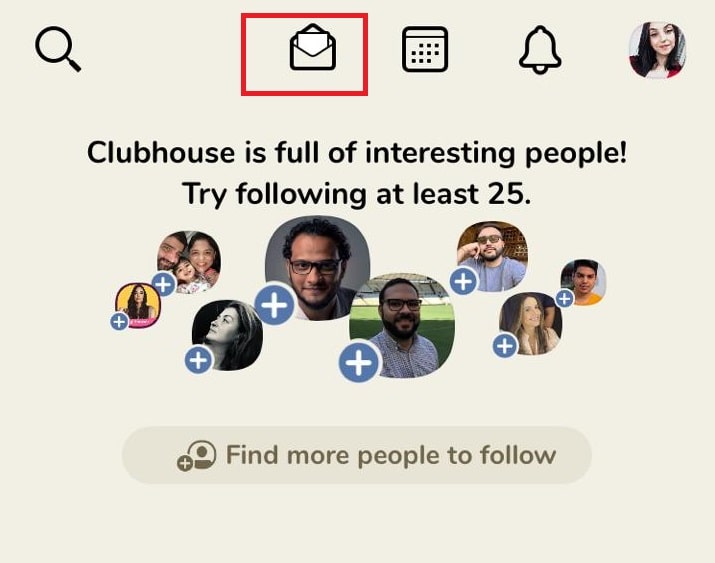This screenshot has width=715, height=563.
Task: Click Find more people to follow
Action: point(357,455)
